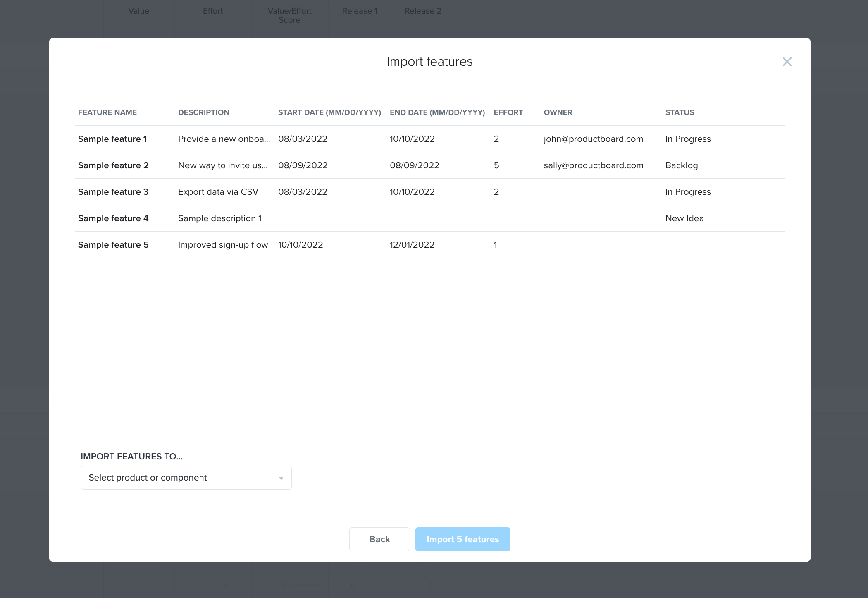The height and width of the screenshot is (598, 868).
Task: Click the STATUS column header
Action: [x=680, y=112]
